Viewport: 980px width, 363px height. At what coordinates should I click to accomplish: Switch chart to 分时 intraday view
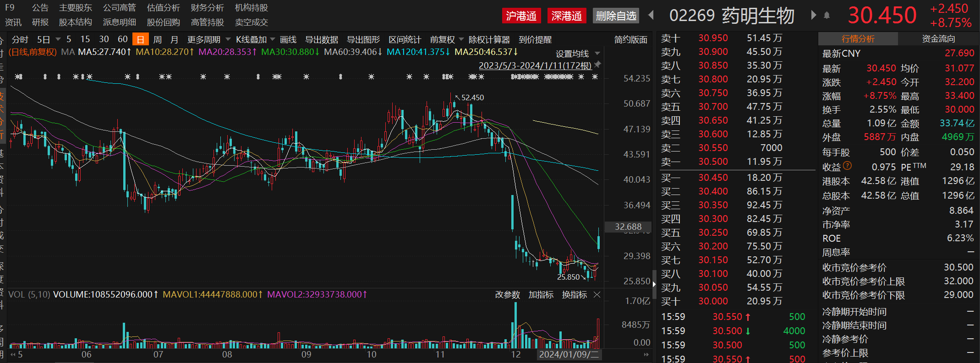(20, 40)
